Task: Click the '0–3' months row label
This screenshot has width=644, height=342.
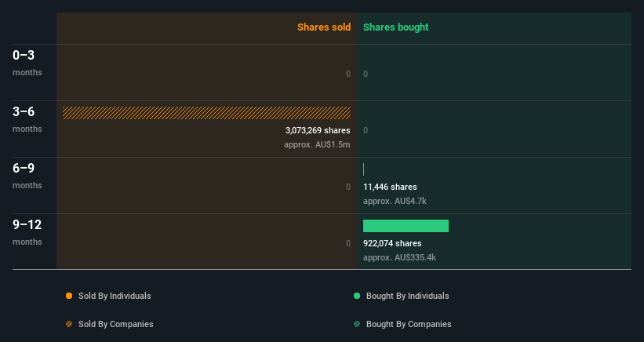Action: click(24, 55)
